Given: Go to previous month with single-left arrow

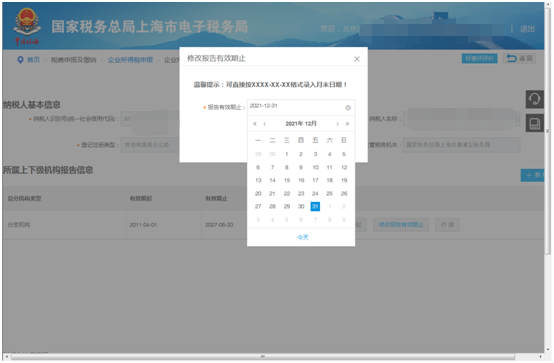Looking at the screenshot, I should pyautogui.click(x=265, y=124).
